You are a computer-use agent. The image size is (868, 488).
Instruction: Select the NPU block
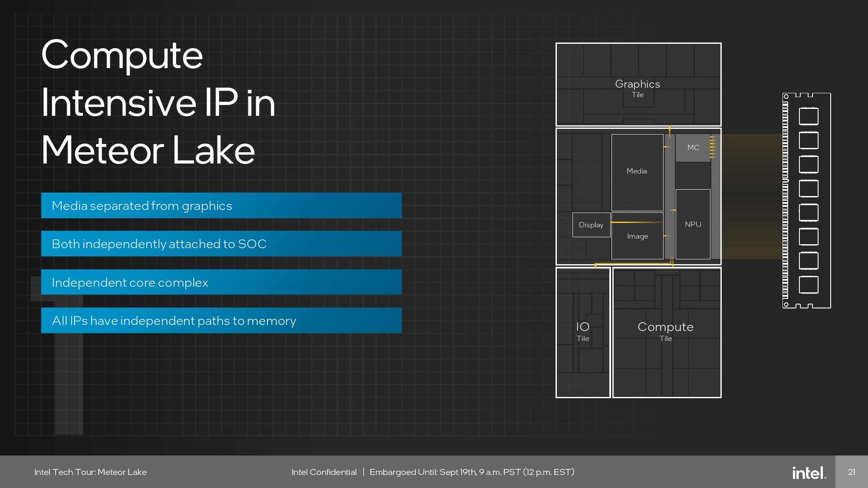coord(693,224)
